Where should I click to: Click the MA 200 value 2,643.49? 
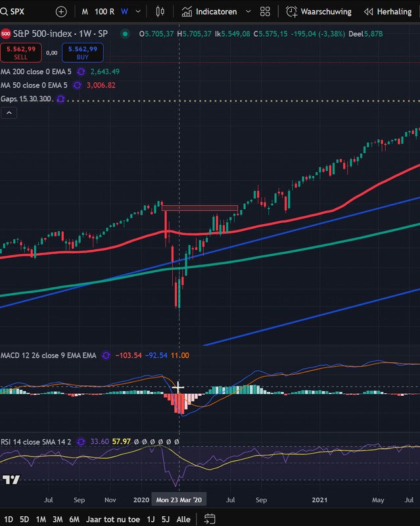[105, 72]
